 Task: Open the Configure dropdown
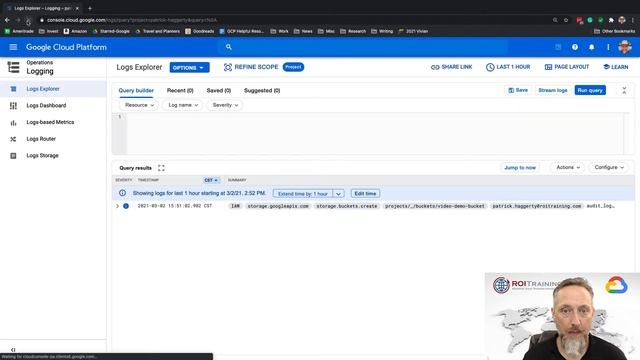coord(609,167)
